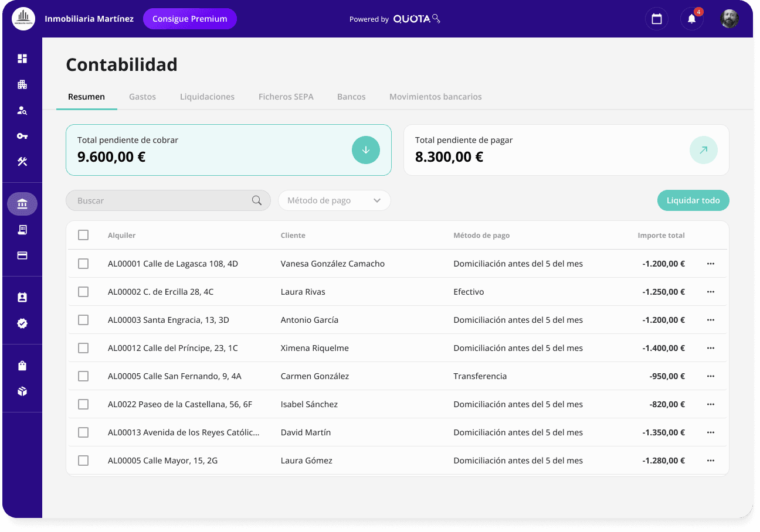The height and width of the screenshot is (532, 760).
Task: Click the Vanesa González Camacho client name
Action: (x=333, y=264)
